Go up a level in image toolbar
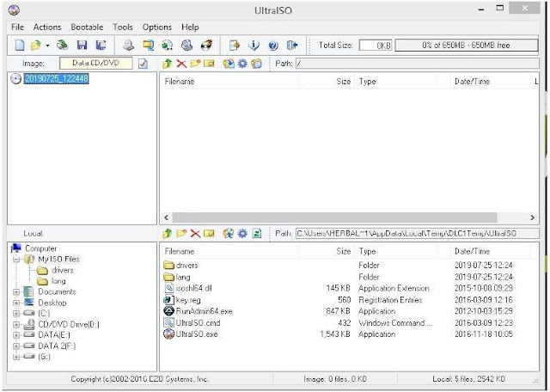The width and height of the screenshot is (550, 392). tap(167, 64)
